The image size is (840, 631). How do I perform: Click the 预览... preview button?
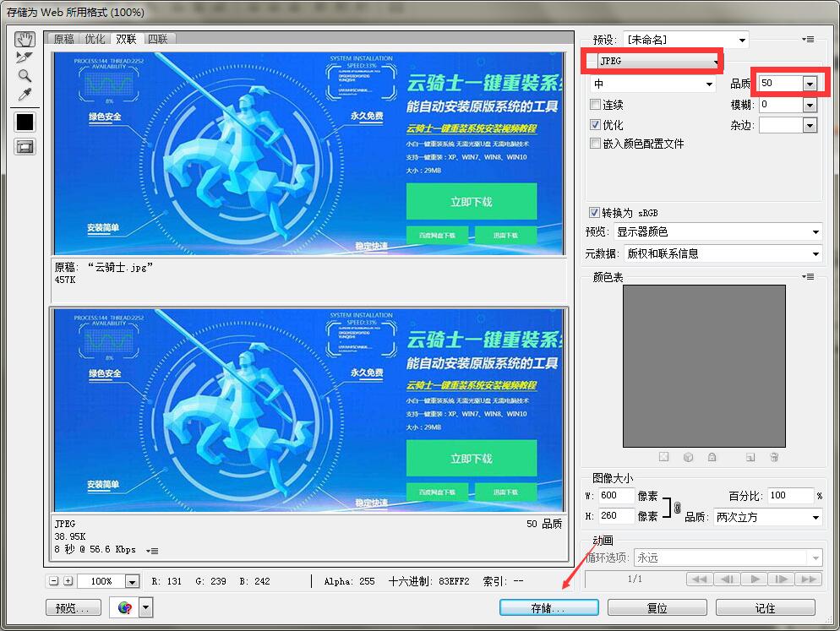[74, 608]
